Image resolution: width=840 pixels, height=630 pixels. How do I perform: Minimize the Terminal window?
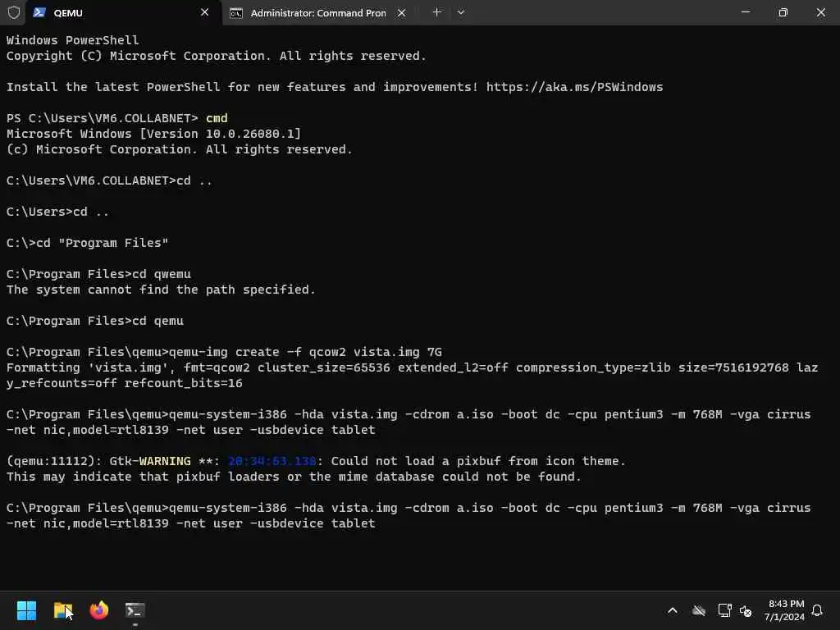(745, 12)
